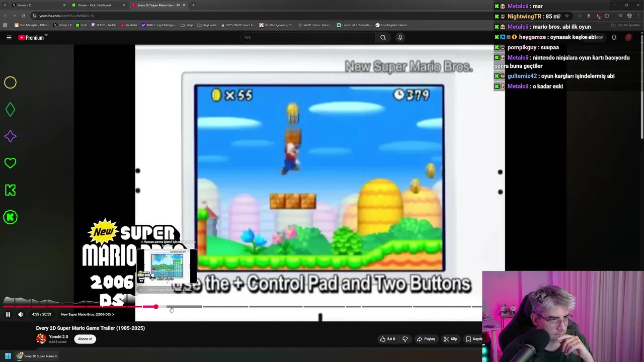Click chat message from pompikguy: suupaa
This screenshot has width=644, height=362.
click(533, 47)
